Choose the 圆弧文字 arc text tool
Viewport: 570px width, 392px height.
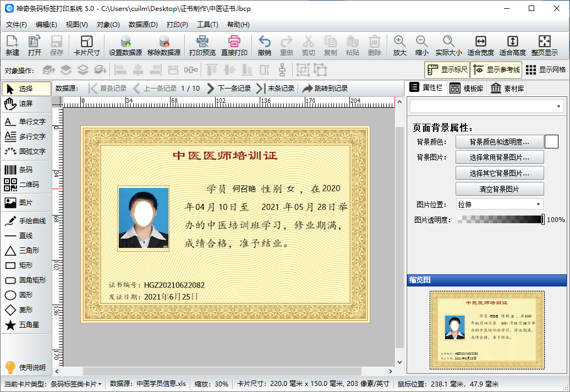click(26, 151)
